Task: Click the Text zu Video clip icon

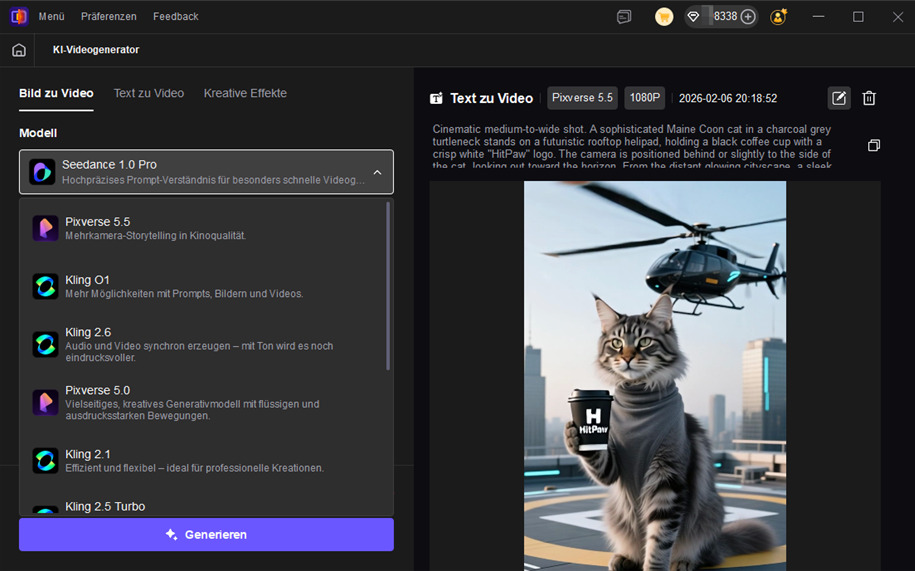Action: point(436,99)
